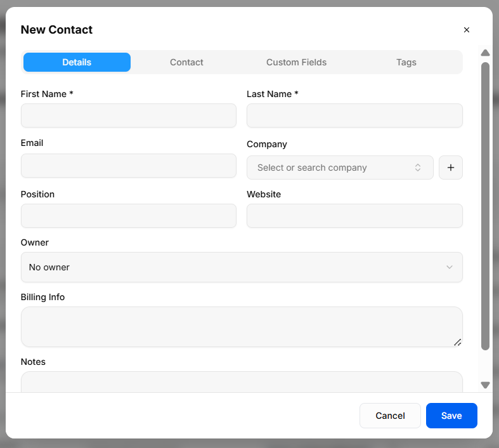This screenshot has width=499, height=448.
Task: Click the Company label
Action: [267, 144]
